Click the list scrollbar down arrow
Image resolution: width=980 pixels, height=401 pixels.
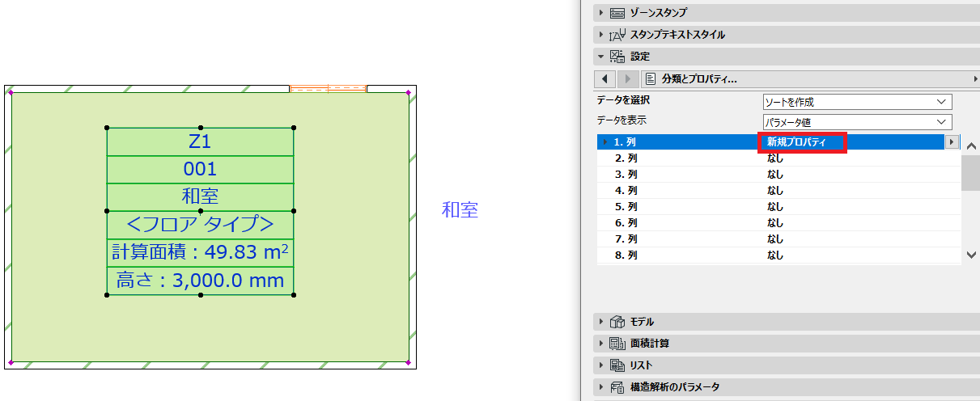(x=971, y=255)
